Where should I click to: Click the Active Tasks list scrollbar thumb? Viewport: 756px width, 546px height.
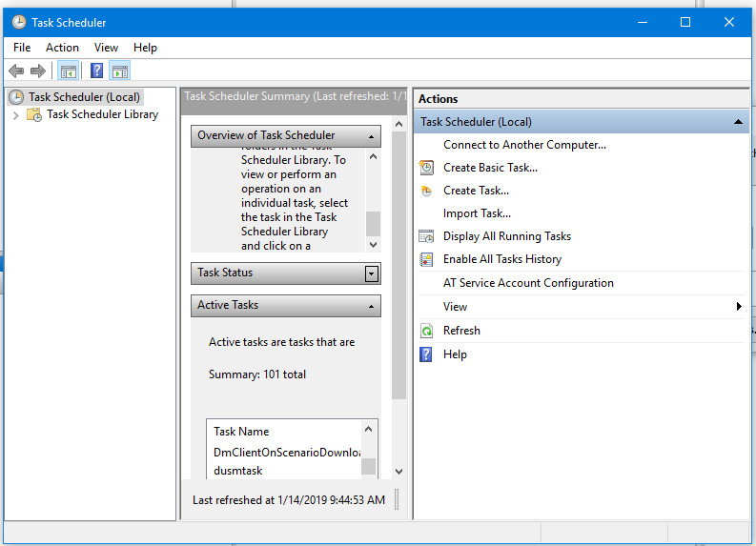point(368,467)
